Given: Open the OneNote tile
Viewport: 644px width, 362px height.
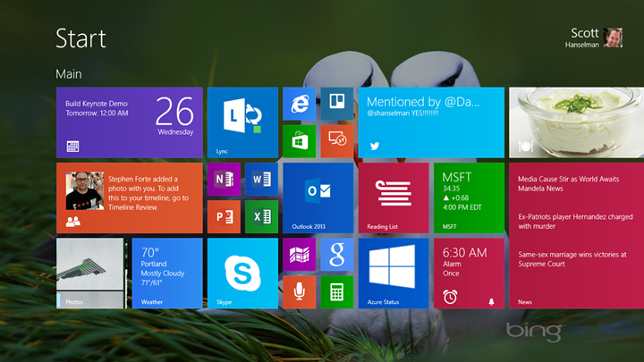Looking at the screenshot, I should pos(224,179).
